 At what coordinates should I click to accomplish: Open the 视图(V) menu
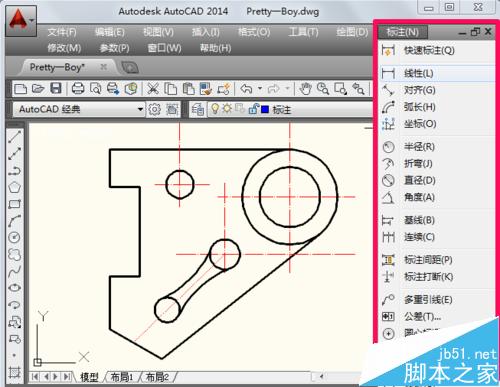(158, 32)
